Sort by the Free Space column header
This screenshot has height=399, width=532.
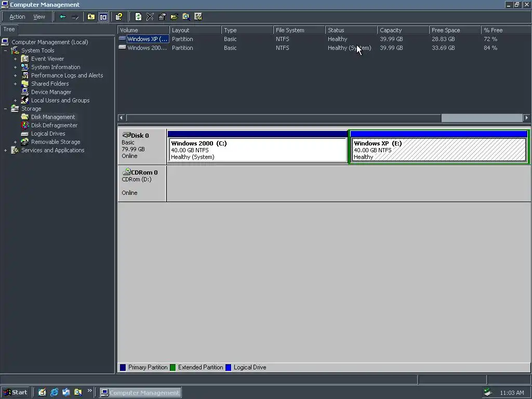455,30
